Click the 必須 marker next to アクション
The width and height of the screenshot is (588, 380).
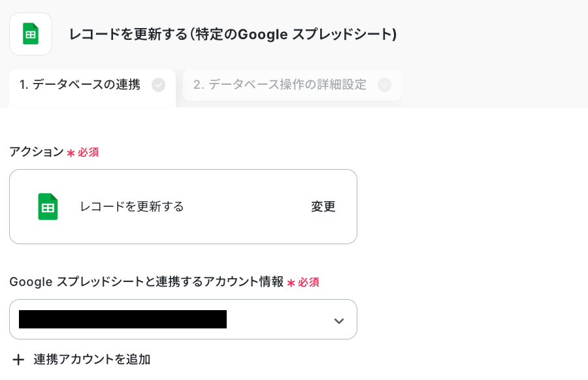tap(88, 152)
